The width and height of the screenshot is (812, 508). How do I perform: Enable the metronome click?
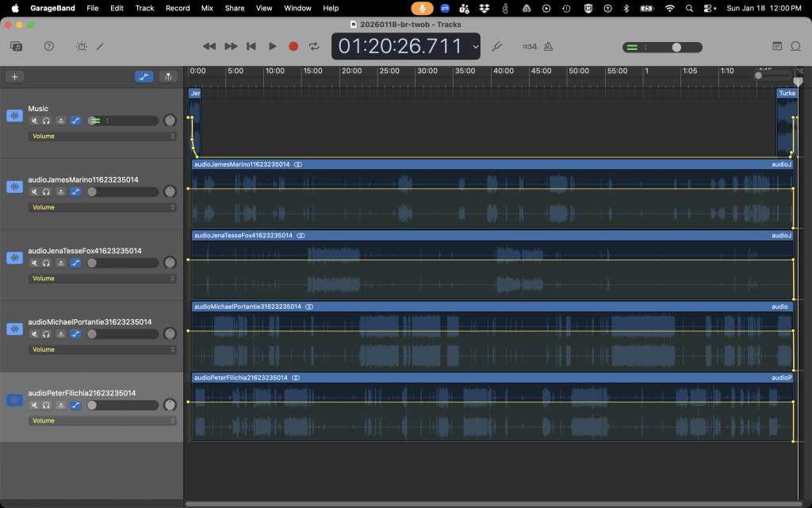(546, 46)
